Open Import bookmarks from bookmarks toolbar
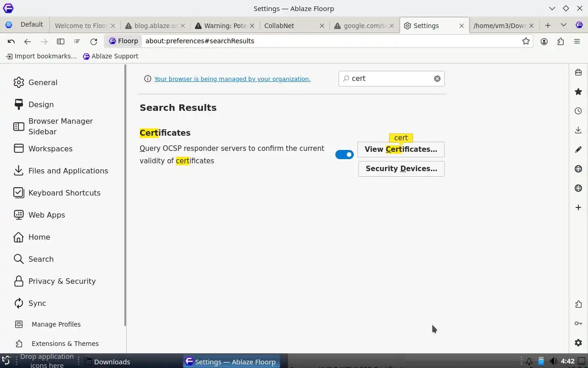Screen dimensions: 588x368 41,56
